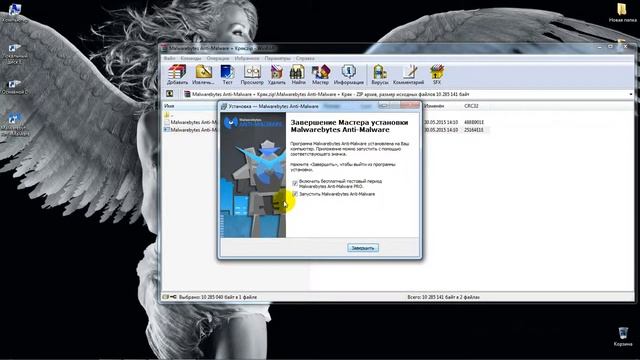The width and height of the screenshot is (640, 360).
Task: Expand the WinRAR address bar dropdown arrow
Action: click(631, 94)
